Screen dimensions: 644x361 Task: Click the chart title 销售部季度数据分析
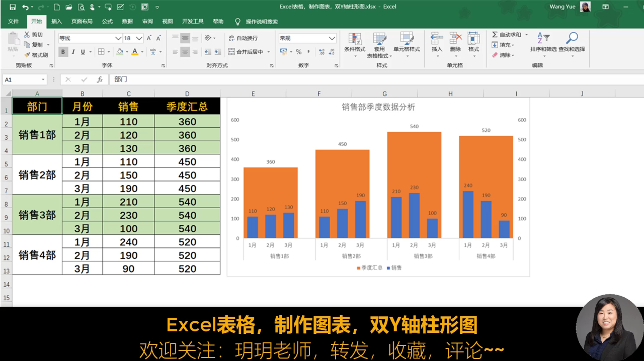tap(378, 107)
